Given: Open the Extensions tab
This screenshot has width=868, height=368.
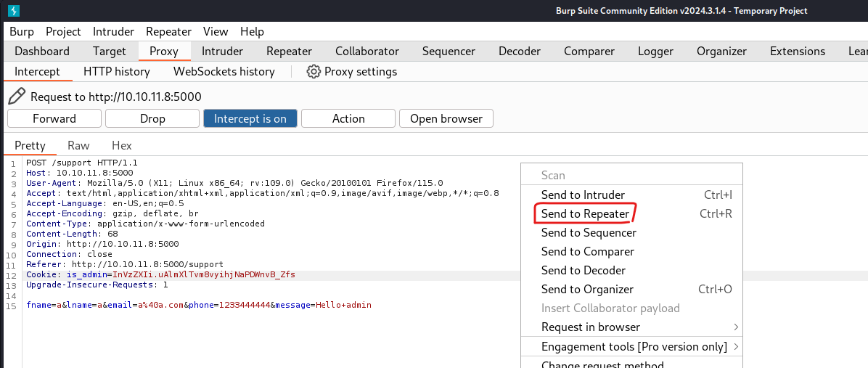Looking at the screenshot, I should [x=797, y=52].
